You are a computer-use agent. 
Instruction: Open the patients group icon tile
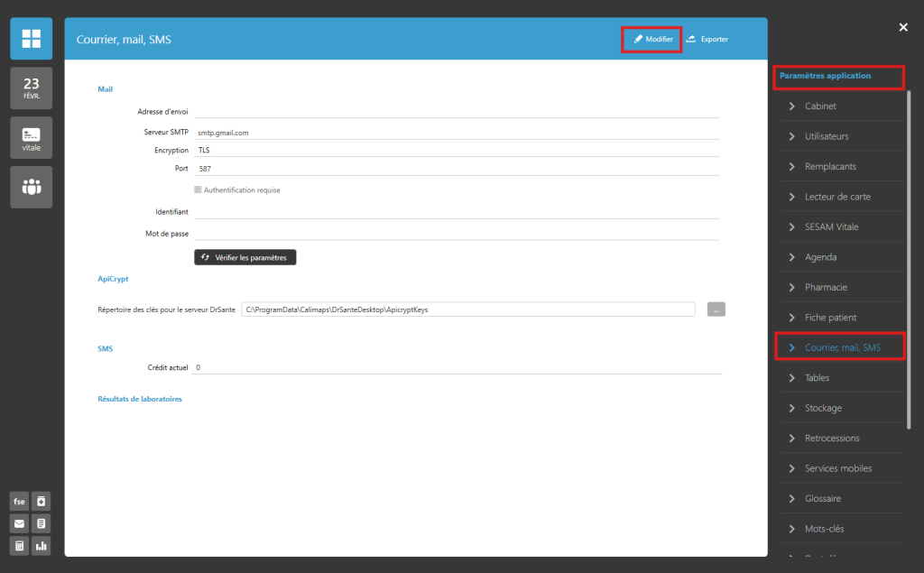[32, 187]
